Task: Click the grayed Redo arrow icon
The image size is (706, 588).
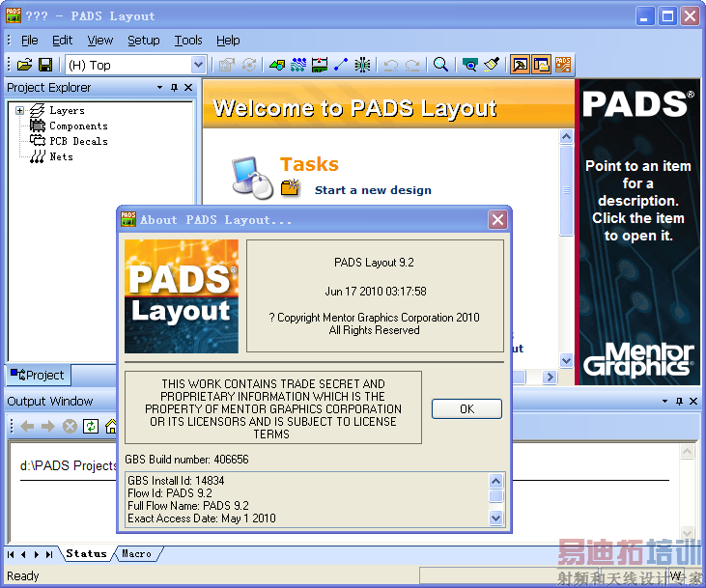Action: pos(412,66)
